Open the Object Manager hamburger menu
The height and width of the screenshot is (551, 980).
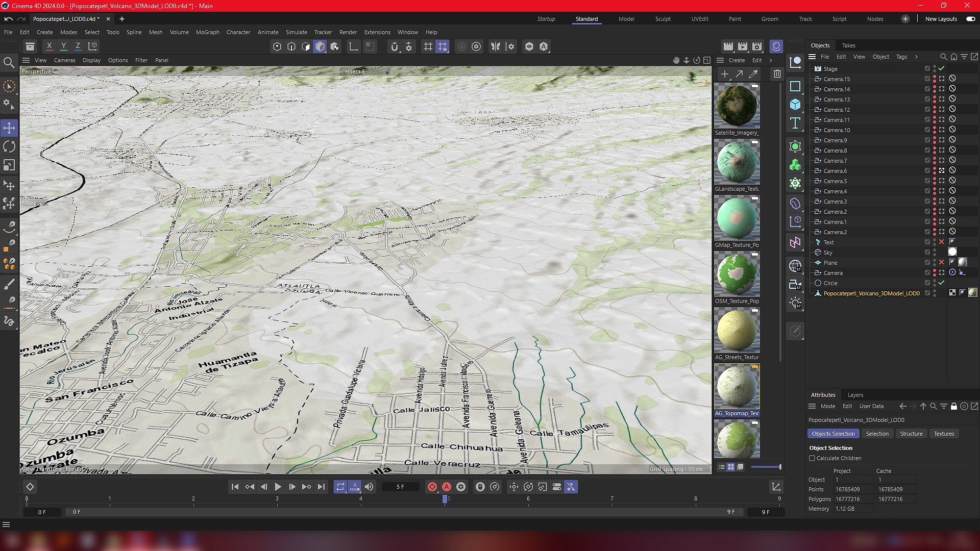pos(812,57)
